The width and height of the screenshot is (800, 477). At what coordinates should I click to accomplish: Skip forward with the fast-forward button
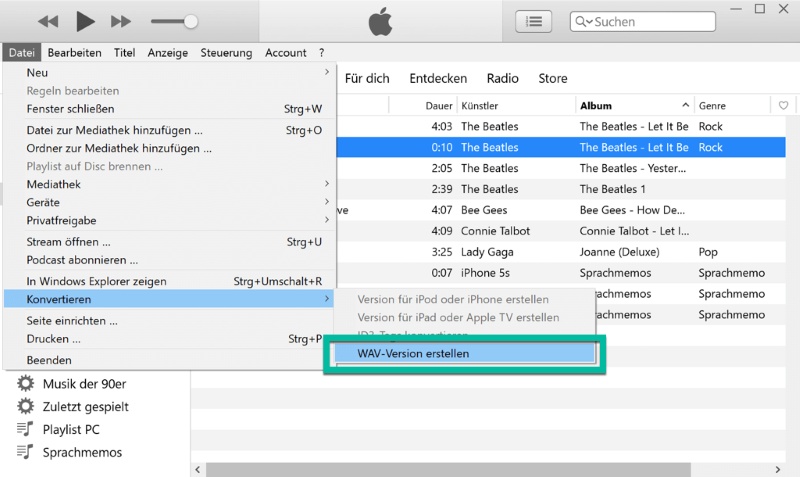point(121,21)
